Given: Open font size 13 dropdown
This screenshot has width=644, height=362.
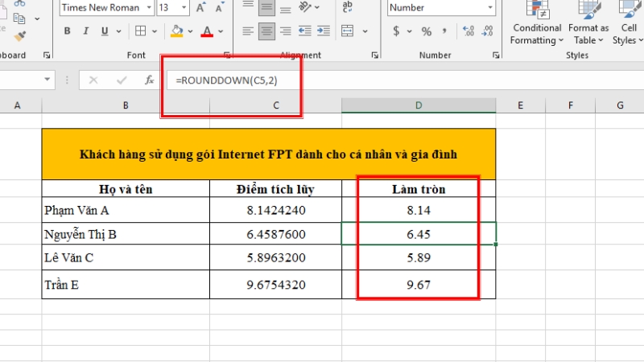Looking at the screenshot, I should 184,7.
